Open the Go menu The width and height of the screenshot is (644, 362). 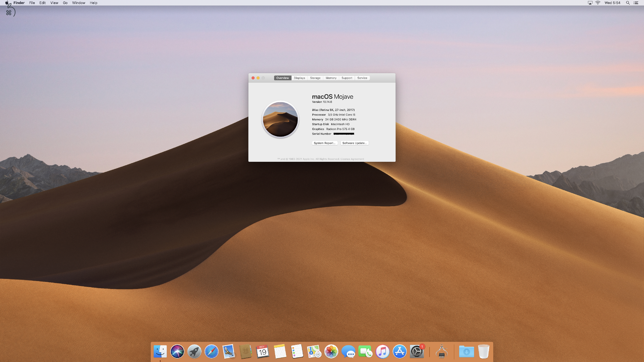click(x=65, y=3)
